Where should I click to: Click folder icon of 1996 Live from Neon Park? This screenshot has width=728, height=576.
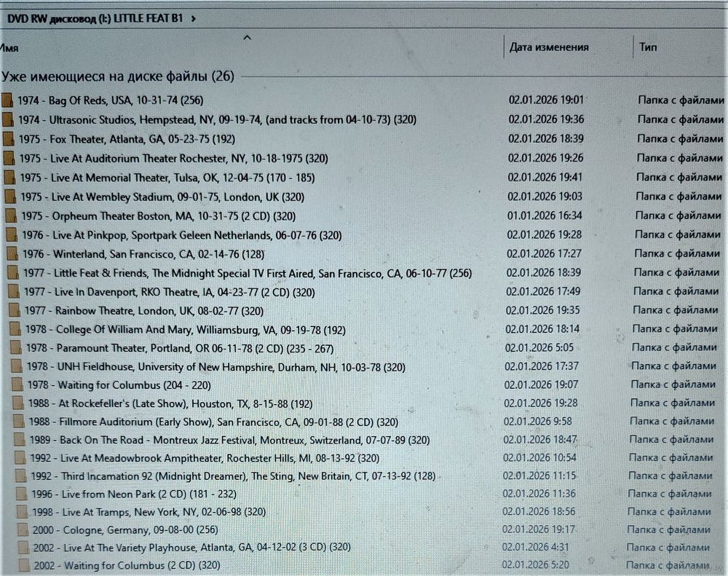[22, 494]
